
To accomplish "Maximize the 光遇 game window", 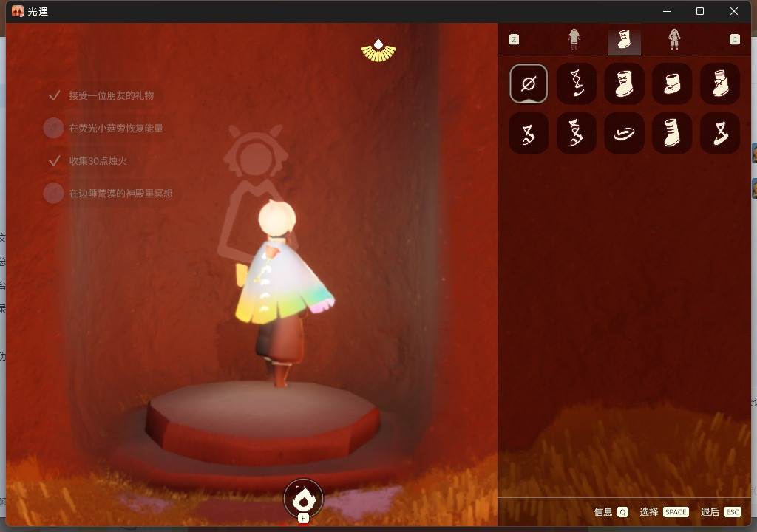I will pos(699,11).
